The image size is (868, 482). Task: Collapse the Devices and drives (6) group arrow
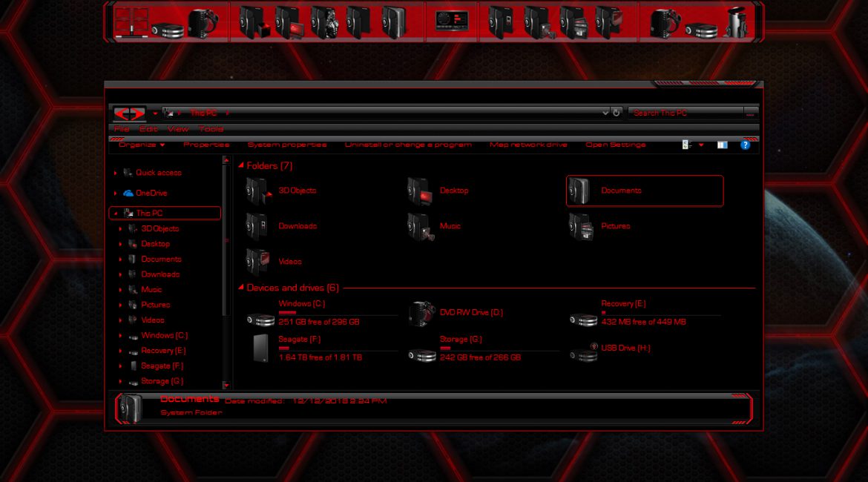[x=241, y=287]
